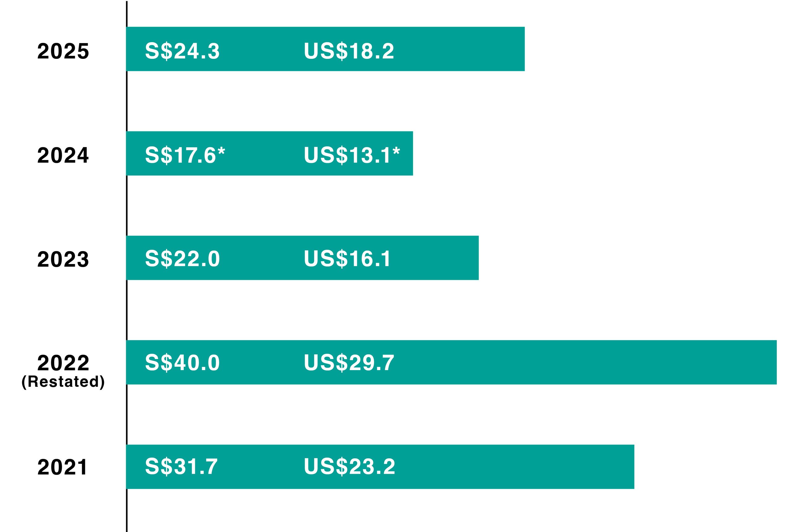The height and width of the screenshot is (532, 792).
Task: Click the 2025 year label
Action: tap(63, 51)
